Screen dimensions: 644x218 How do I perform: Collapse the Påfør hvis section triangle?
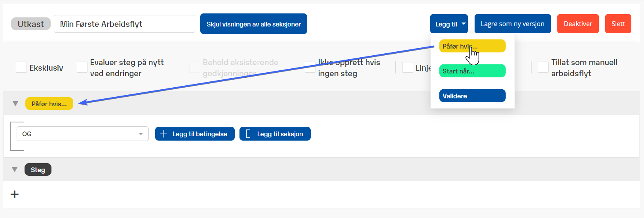point(15,103)
